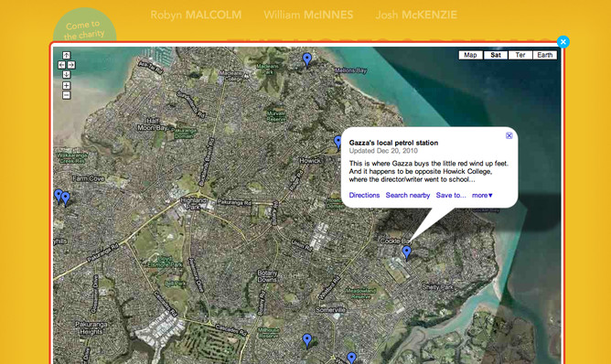The image size is (611, 364).
Task: Click the blue marker at Cockle Bay
Action: pos(406,252)
